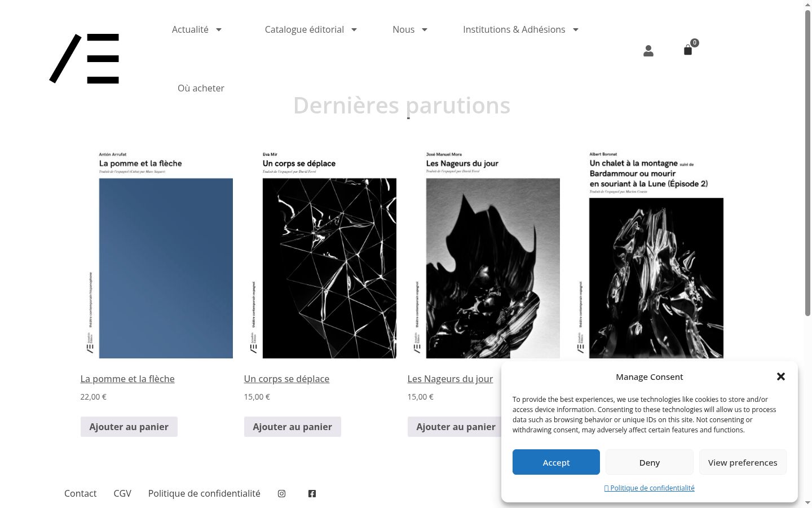This screenshot has height=508, width=812.
Task: Open the user account icon
Action: point(648,51)
